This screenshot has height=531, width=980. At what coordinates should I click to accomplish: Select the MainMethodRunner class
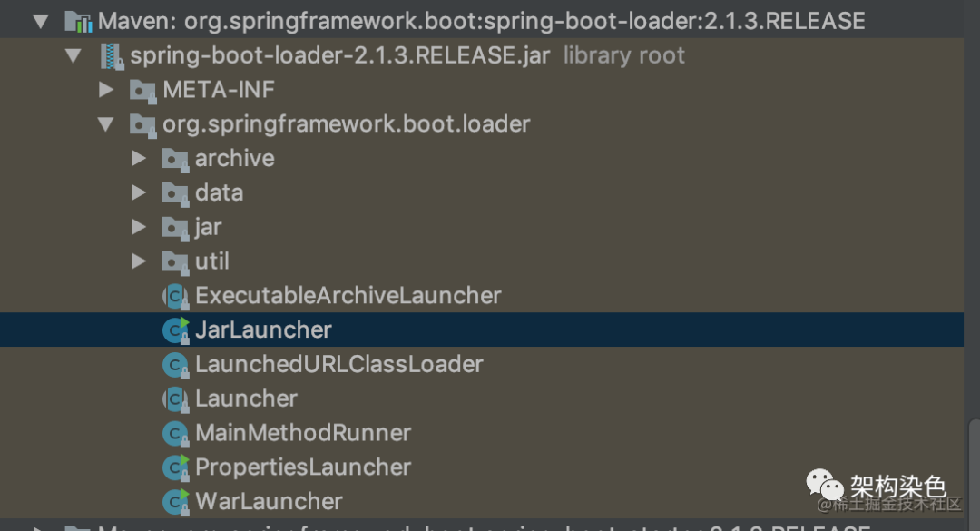pyautogui.click(x=303, y=433)
